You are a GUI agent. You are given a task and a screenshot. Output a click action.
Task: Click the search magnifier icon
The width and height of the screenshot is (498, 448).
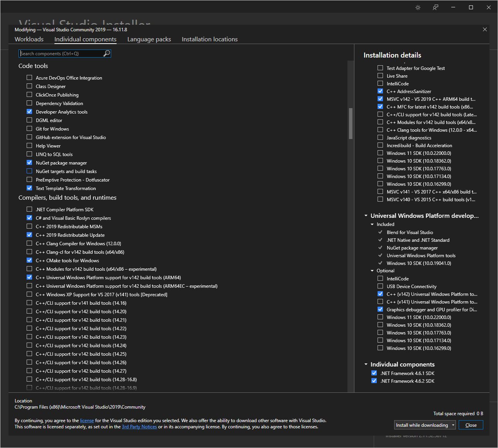pos(107,53)
